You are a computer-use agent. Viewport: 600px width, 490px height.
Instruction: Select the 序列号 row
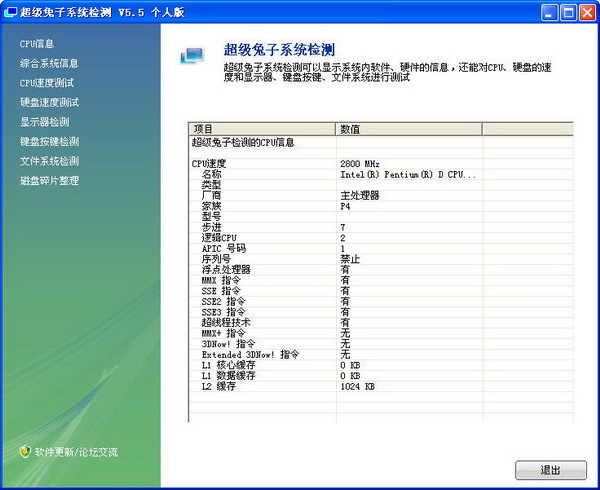coord(381,259)
